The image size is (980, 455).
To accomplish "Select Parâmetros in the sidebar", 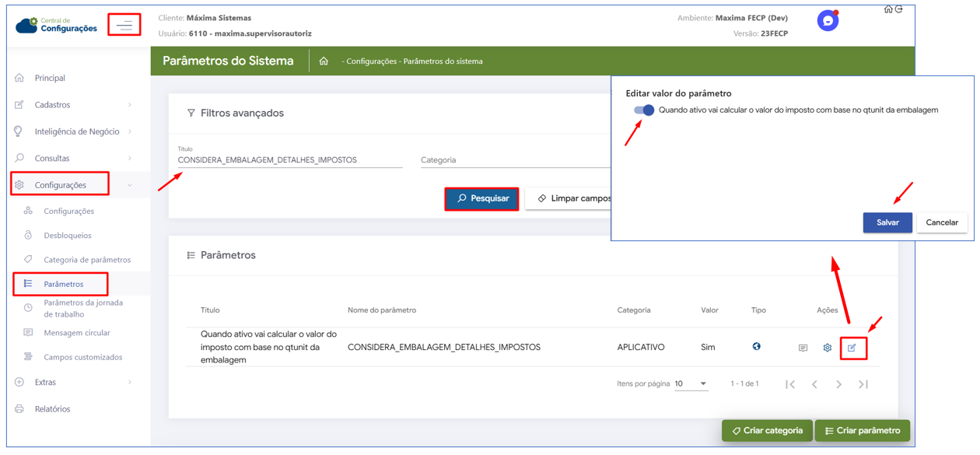I will coord(64,284).
